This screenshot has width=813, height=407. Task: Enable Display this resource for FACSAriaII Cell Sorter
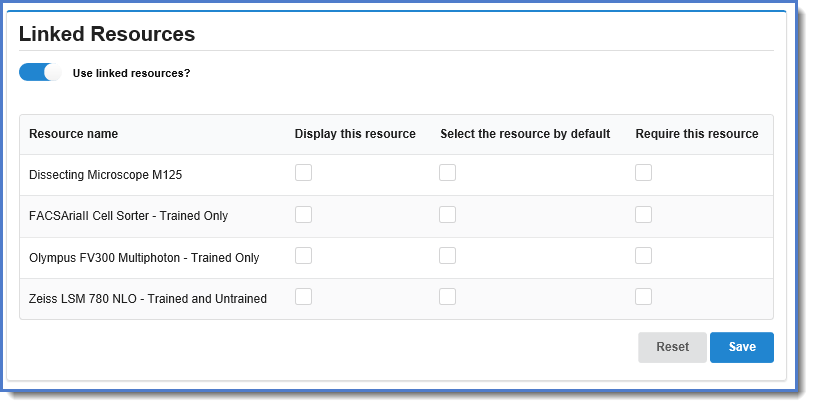click(x=303, y=214)
